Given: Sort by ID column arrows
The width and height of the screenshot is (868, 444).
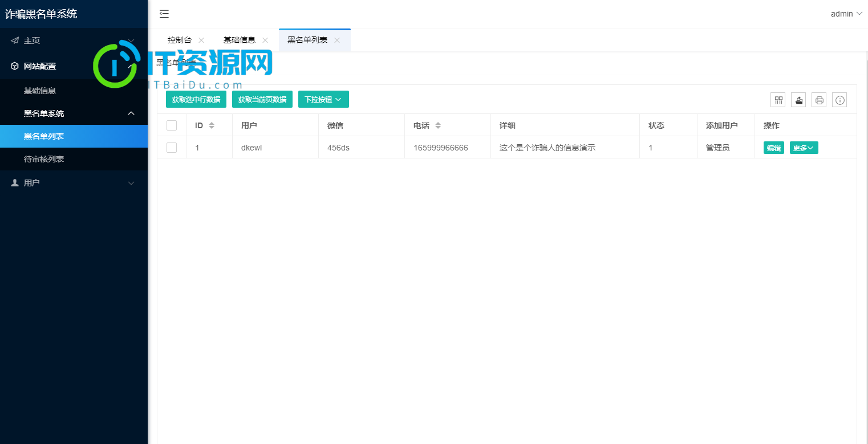Looking at the screenshot, I should point(212,125).
